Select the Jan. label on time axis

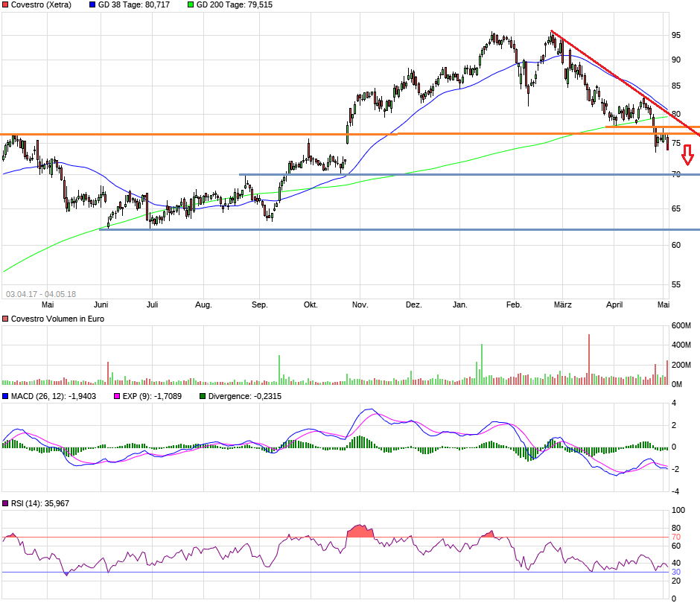pos(460,304)
